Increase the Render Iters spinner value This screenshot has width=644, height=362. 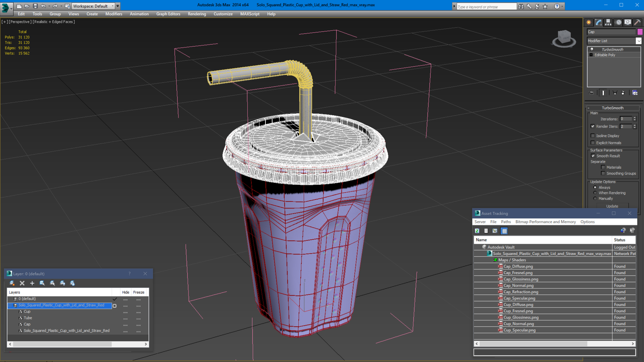tap(635, 125)
